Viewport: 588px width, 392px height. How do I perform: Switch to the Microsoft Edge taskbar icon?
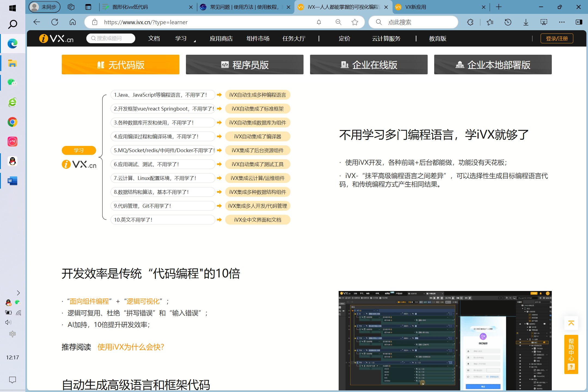coord(13,44)
